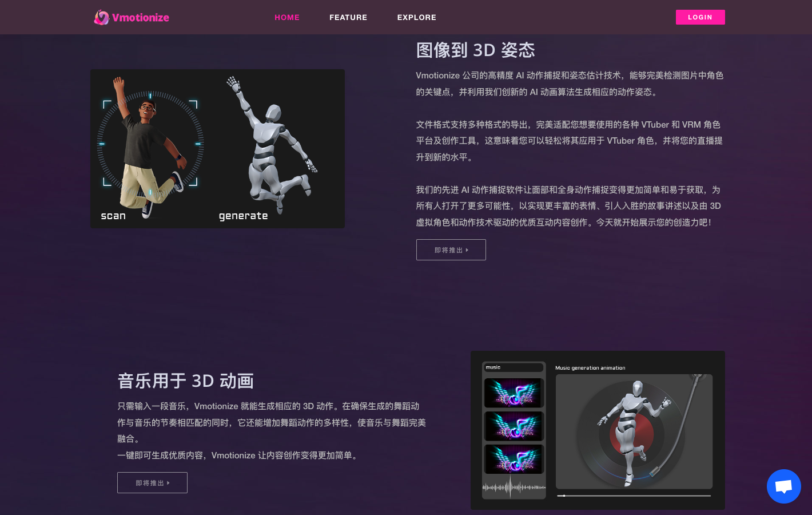Open the EXPLORE nav item
Viewport: 812px width, 515px height.
click(416, 17)
